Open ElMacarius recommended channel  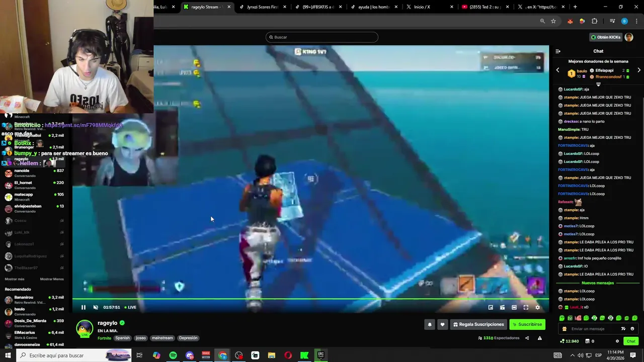coord(35,335)
